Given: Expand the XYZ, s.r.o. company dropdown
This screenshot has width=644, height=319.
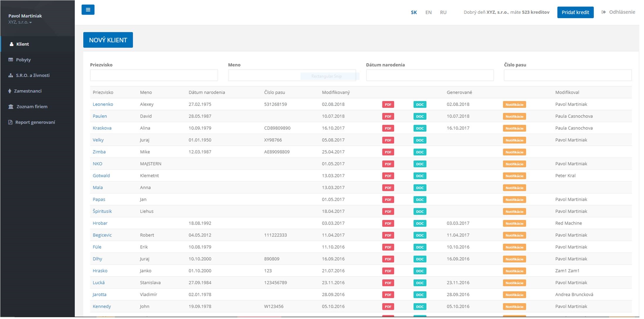Looking at the screenshot, I should (x=20, y=22).
